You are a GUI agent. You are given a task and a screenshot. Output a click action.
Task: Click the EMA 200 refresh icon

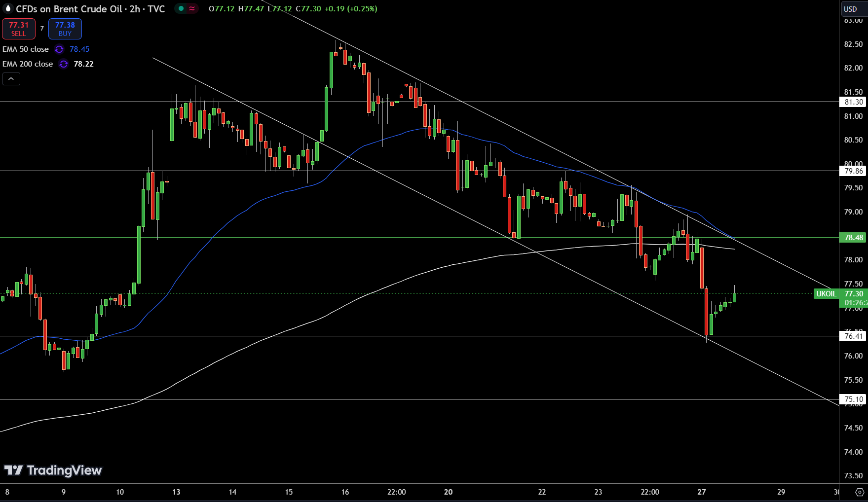point(64,64)
